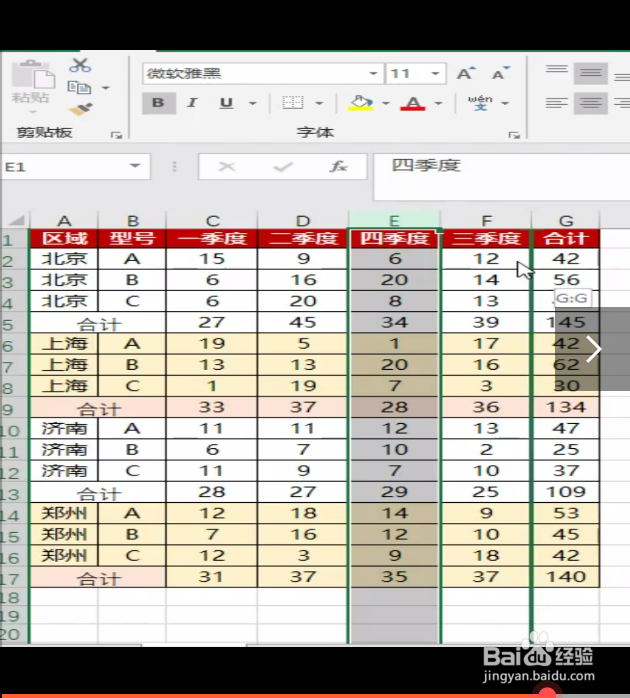Click the 合计 cell in row 13
This screenshot has height=698, width=630.
pos(98,493)
